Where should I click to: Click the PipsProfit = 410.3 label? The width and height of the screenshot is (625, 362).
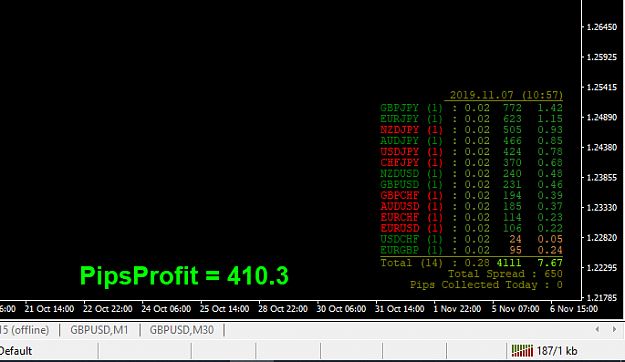tap(184, 275)
